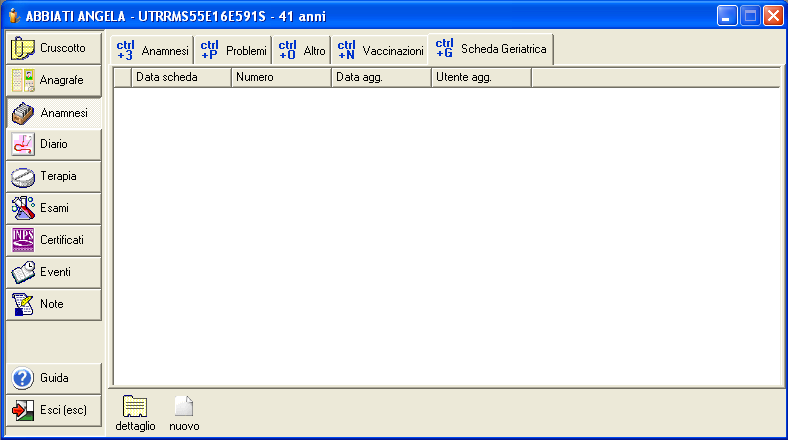Sort by Data scheda column header
This screenshot has width=788, height=440.
(181, 77)
